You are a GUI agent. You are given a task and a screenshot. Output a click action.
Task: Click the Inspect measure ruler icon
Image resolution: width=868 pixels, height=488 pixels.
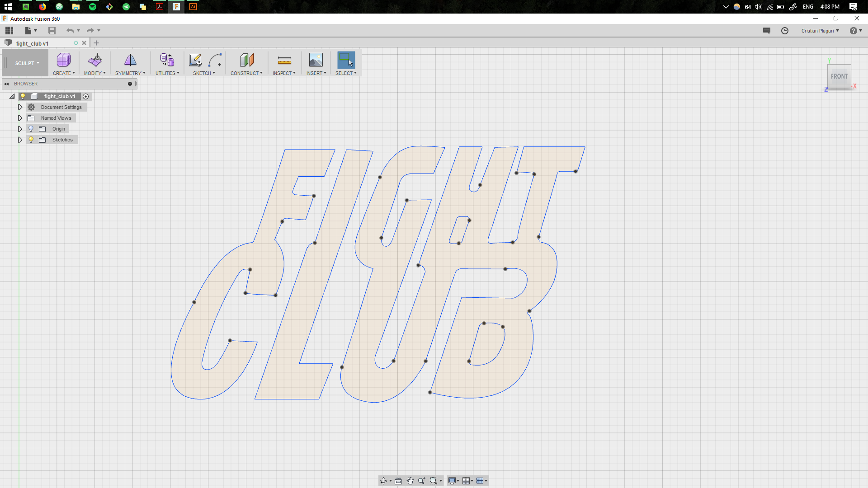[284, 60]
